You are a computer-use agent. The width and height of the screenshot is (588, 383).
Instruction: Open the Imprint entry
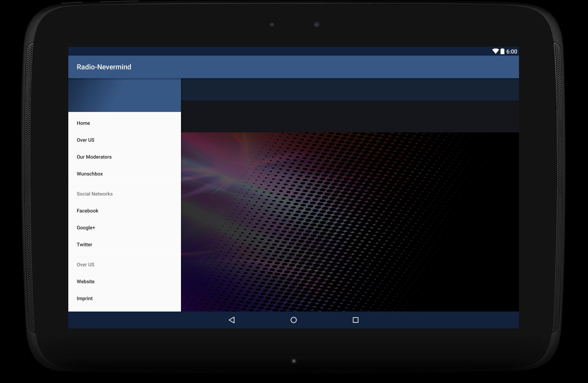125,299
